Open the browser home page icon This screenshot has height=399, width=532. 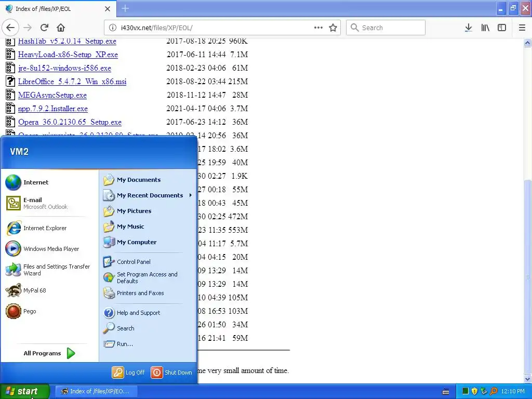(x=61, y=28)
